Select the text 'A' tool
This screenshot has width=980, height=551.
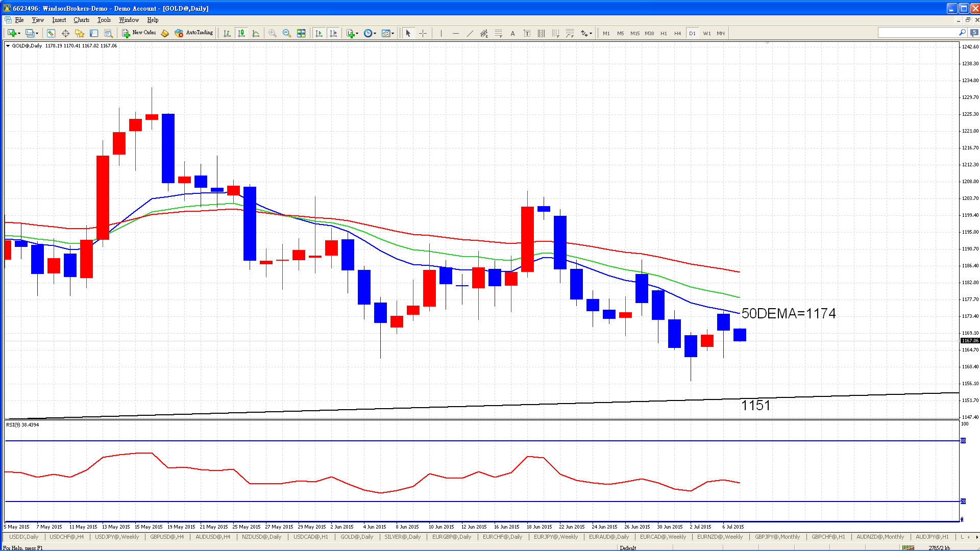[x=512, y=33]
